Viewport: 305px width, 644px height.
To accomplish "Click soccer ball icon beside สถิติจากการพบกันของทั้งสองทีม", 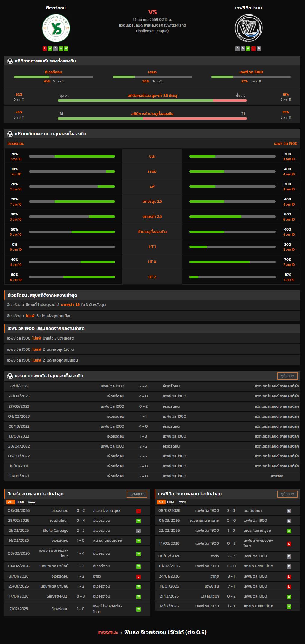I will click(x=10, y=61).
